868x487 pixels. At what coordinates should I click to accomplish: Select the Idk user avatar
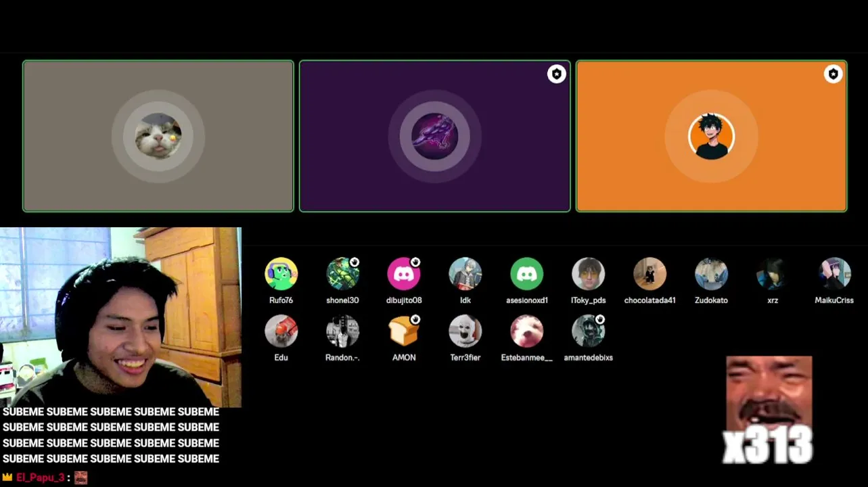point(465,274)
